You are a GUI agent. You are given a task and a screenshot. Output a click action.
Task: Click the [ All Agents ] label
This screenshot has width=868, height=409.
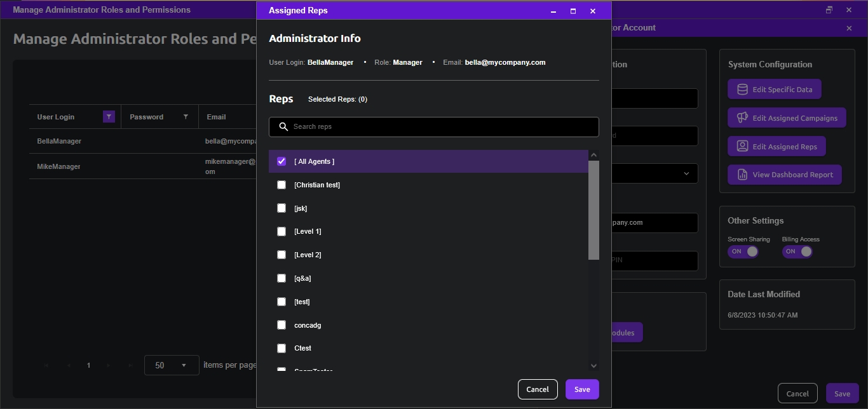pos(314,161)
